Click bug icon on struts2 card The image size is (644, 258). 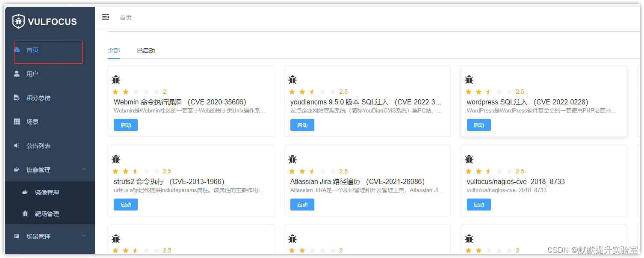pyautogui.click(x=116, y=159)
